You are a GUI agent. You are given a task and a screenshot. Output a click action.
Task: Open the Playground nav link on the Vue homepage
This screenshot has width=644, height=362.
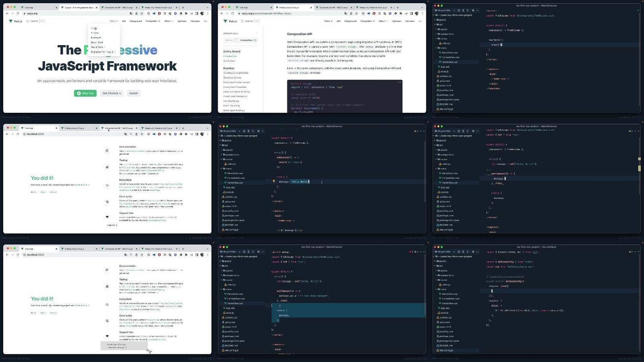pos(136,21)
